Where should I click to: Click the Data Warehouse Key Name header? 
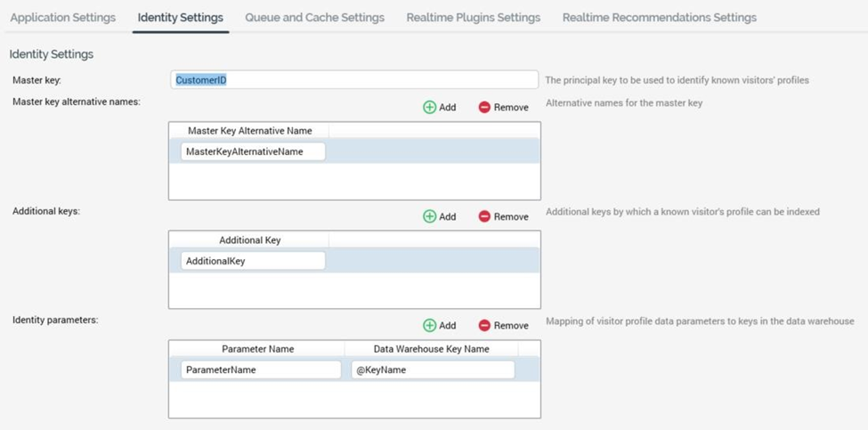pos(431,349)
